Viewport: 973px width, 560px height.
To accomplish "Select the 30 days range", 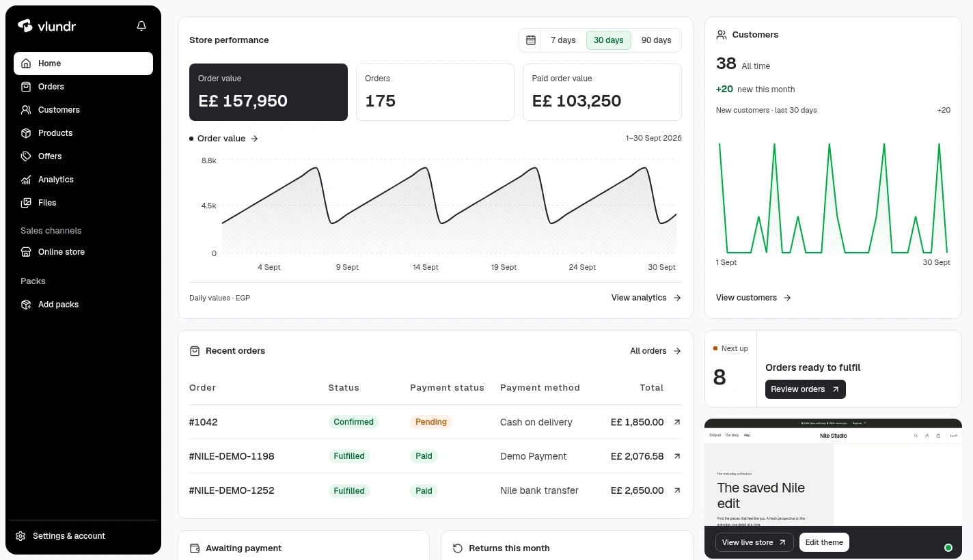I will pos(608,40).
